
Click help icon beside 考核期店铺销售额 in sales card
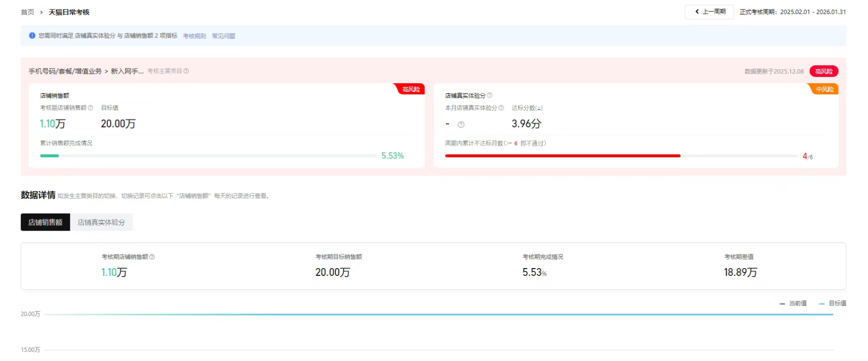click(x=90, y=108)
